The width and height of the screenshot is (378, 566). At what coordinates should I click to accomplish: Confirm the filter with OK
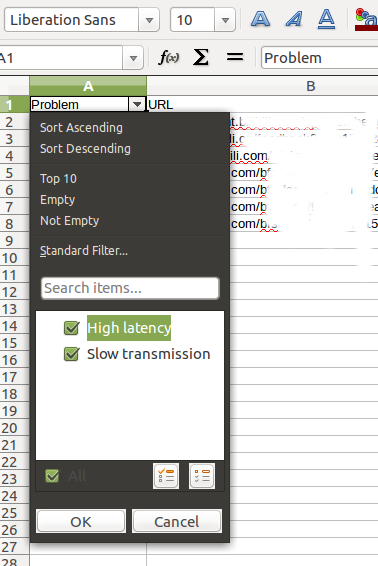81,521
